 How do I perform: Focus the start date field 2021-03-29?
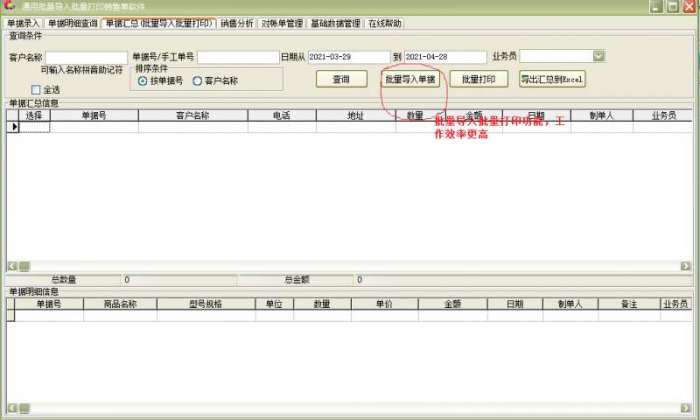(349, 57)
